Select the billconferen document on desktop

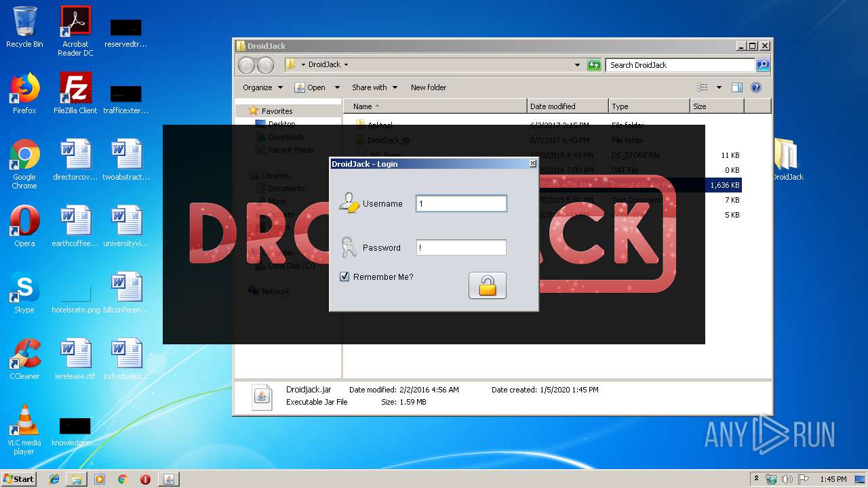[x=126, y=293]
